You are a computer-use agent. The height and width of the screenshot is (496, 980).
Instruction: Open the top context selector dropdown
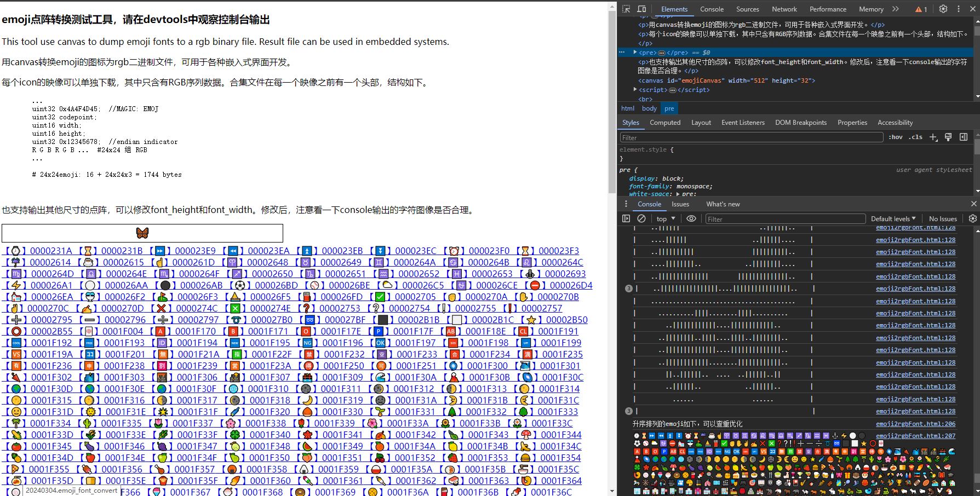coord(666,218)
